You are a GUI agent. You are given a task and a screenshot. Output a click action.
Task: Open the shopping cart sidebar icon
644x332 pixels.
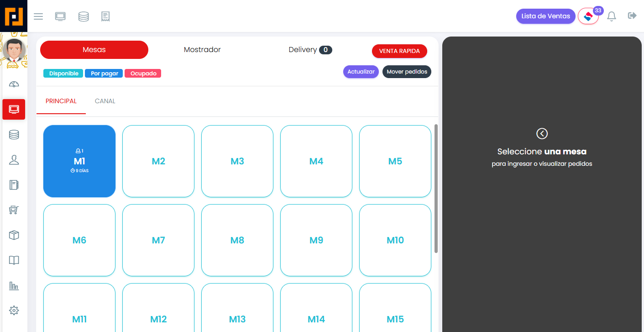(14, 210)
